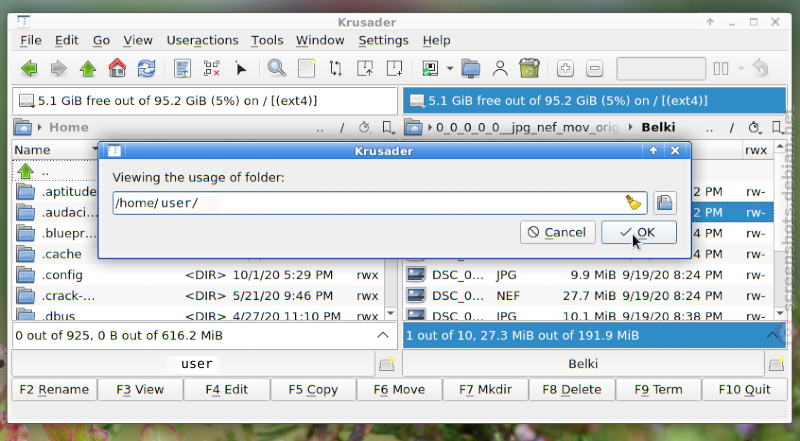Click the user tab in left panel
The width and height of the screenshot is (800, 441).
coord(193,364)
